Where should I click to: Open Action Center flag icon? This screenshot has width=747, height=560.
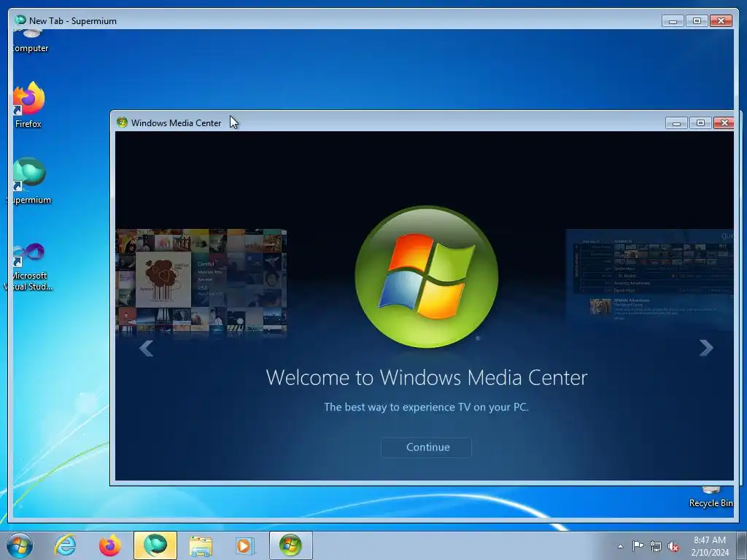coord(638,545)
